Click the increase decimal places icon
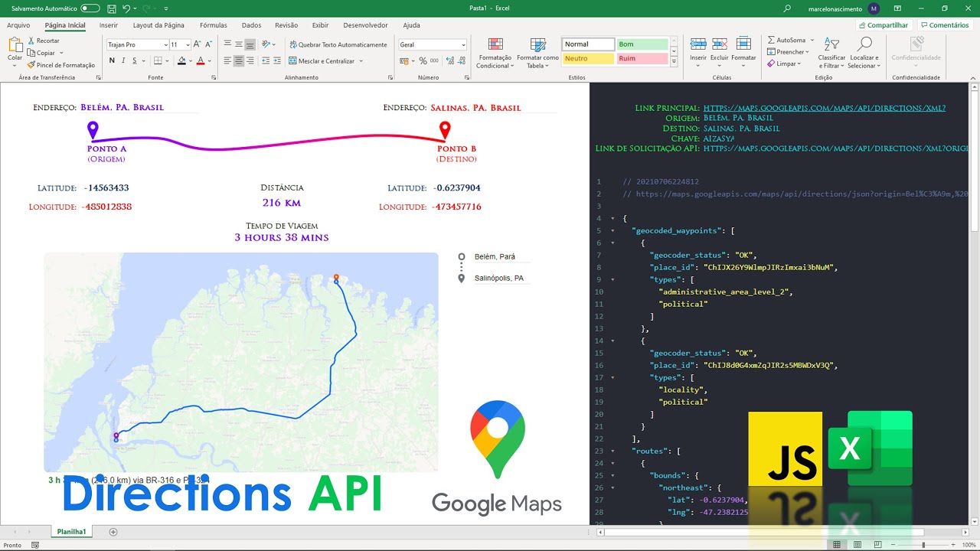The width and height of the screenshot is (980, 551). pyautogui.click(x=449, y=60)
